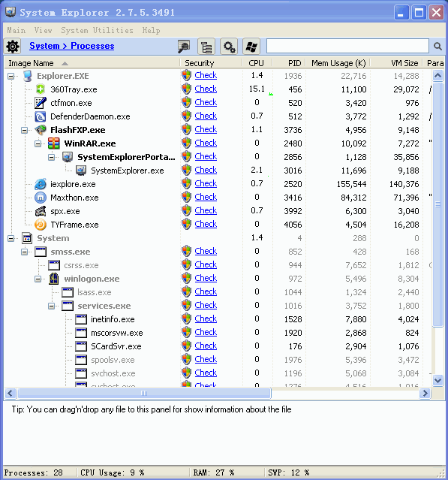The width and height of the screenshot is (448, 480).
Task: Sort by the Mem Usage (K) column header
Action: [x=338, y=63]
